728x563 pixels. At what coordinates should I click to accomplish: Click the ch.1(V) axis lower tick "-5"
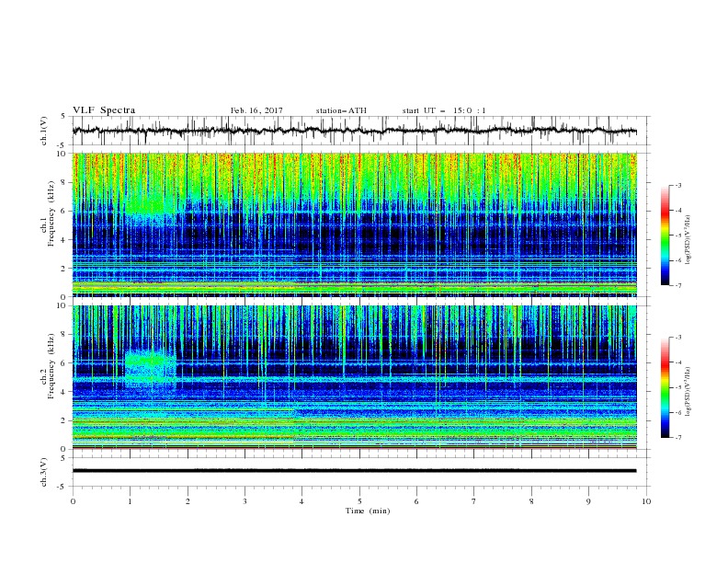[x=63, y=145]
